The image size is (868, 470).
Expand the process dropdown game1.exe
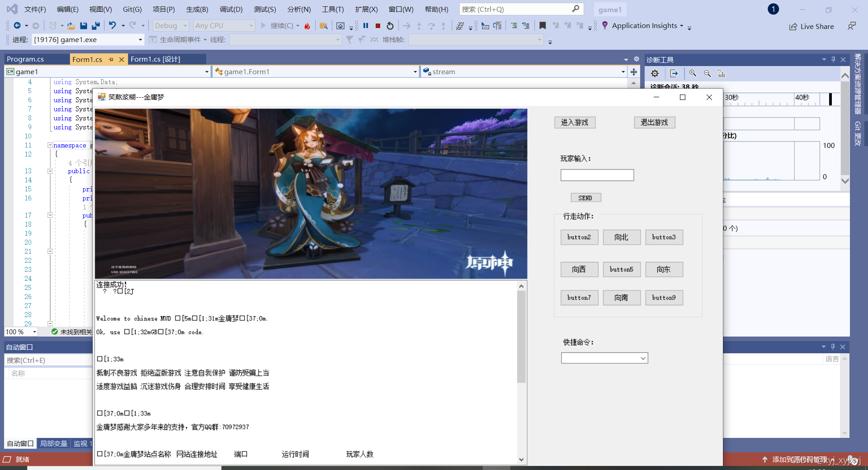pos(140,40)
